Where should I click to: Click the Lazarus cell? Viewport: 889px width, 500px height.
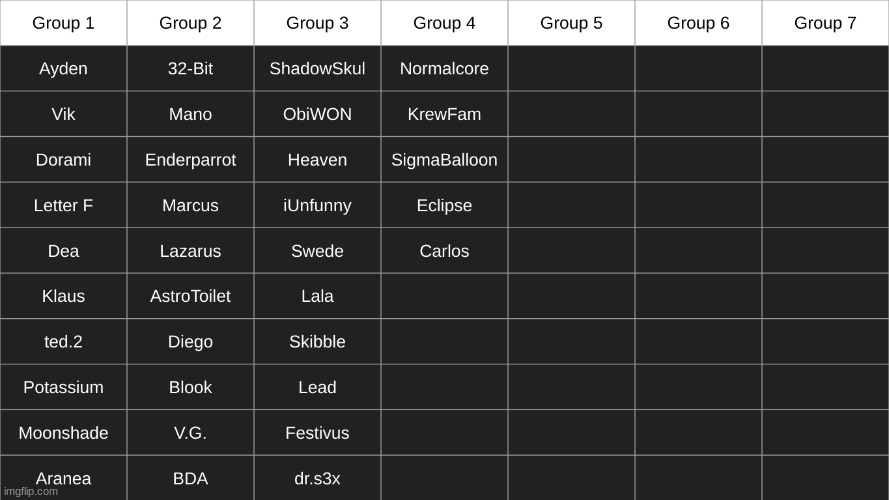190,251
